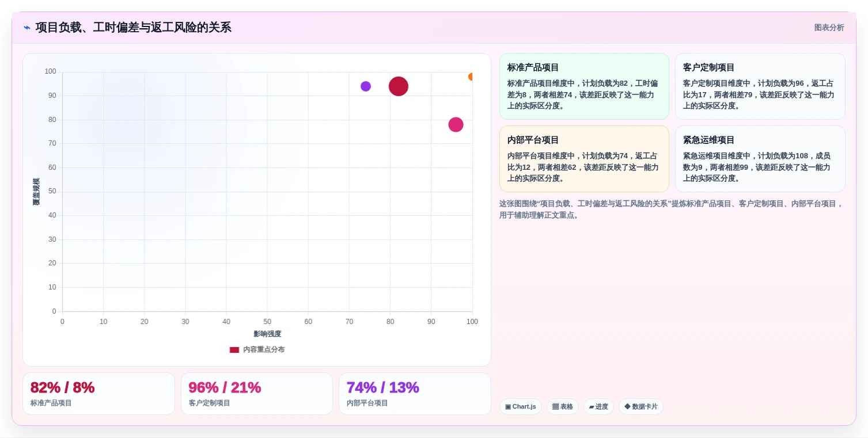868x438 pixels.
Task: Select the pink bubble near value 96
Action: 456,124
